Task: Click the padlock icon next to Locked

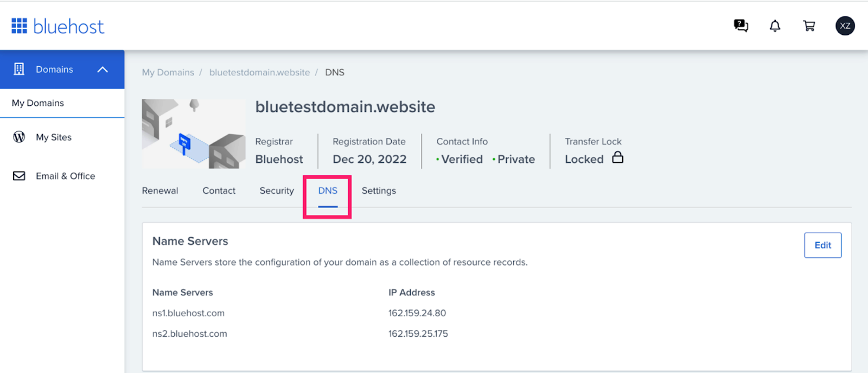Action: click(617, 157)
